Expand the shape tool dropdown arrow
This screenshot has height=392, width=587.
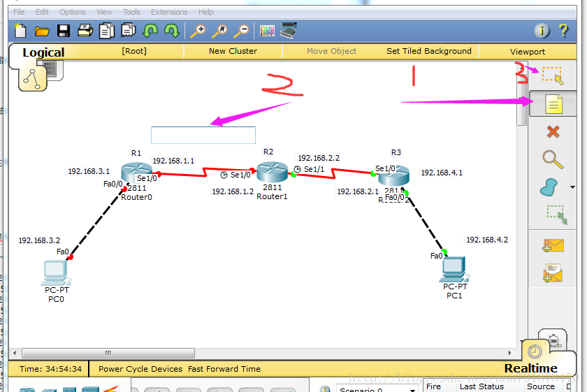(572, 187)
